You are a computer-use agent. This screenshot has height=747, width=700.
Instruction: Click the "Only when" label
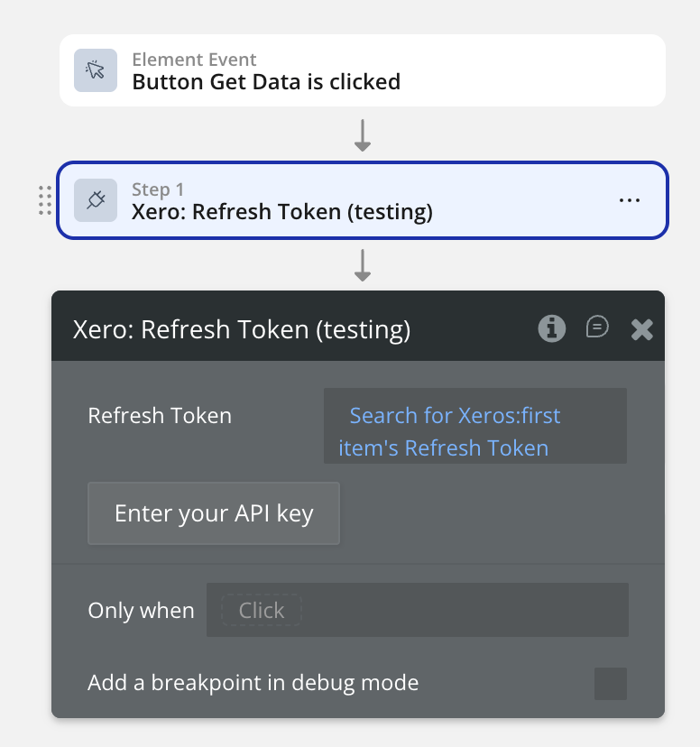141,611
